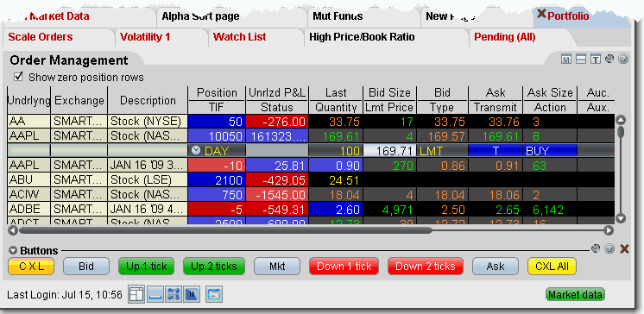Open the Buttons panel wrench configuration icon
The width and height of the screenshot is (644, 314).
[x=595, y=248]
